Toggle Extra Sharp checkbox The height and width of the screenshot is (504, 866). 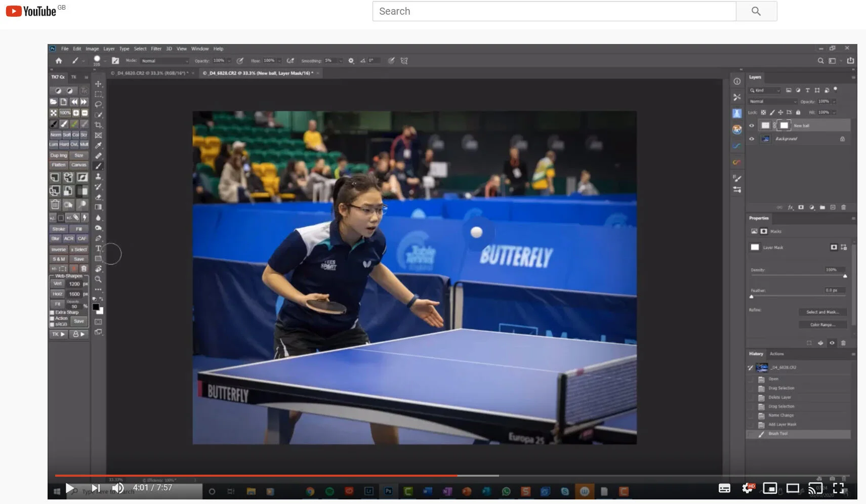(x=52, y=313)
